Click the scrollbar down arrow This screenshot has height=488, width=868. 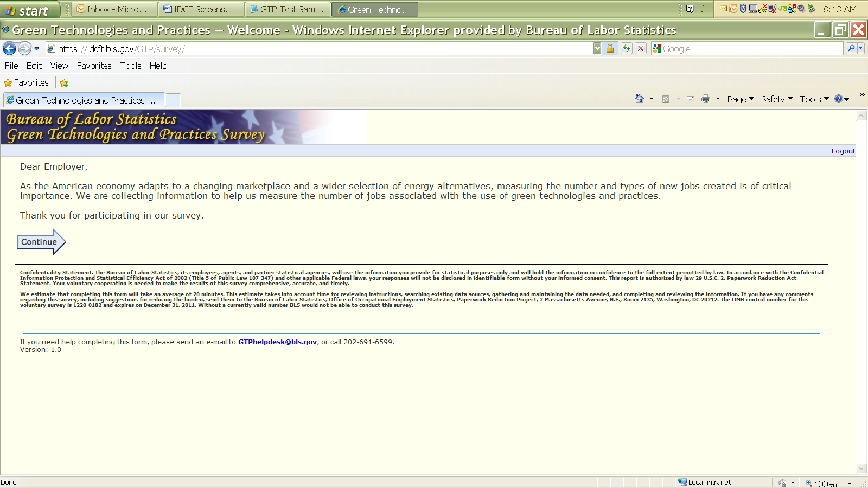tap(861, 468)
